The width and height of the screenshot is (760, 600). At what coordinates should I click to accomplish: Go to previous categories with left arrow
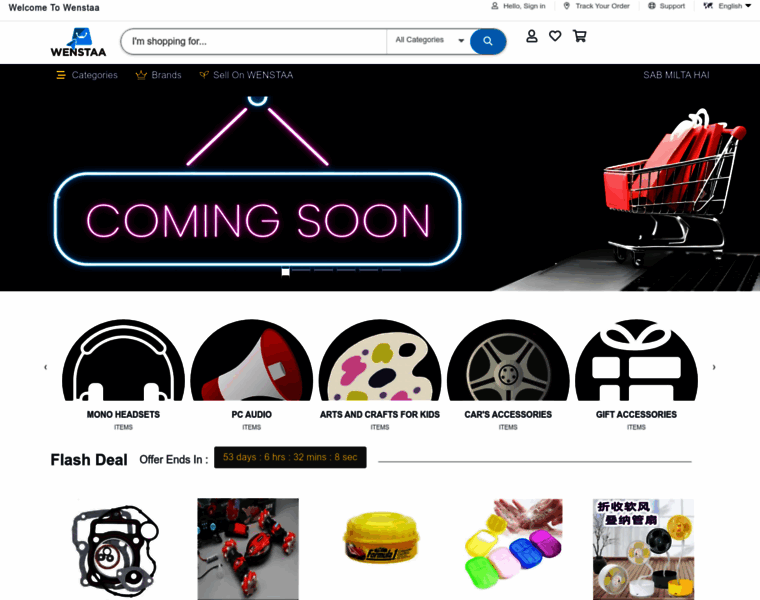click(46, 367)
